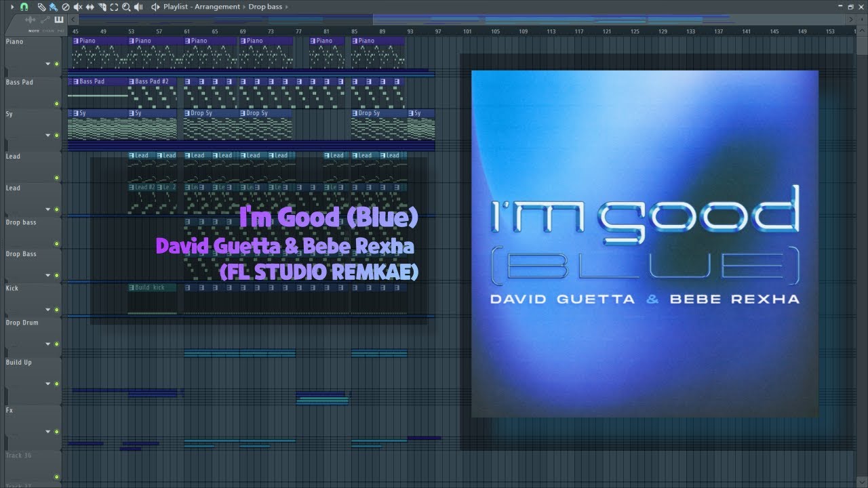Mute the Build Up track
Viewport: 868px width, 488px height.
pos(57,384)
